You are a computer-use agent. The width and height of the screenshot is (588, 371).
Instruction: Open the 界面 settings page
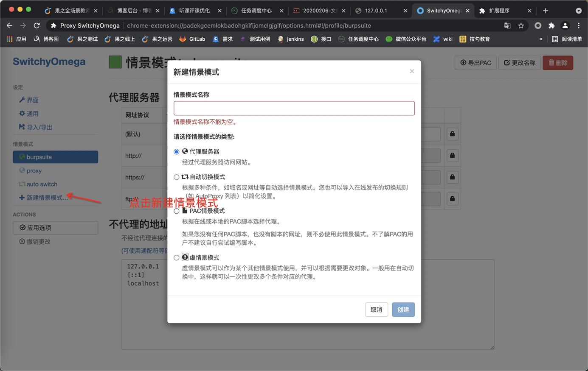tap(29, 100)
